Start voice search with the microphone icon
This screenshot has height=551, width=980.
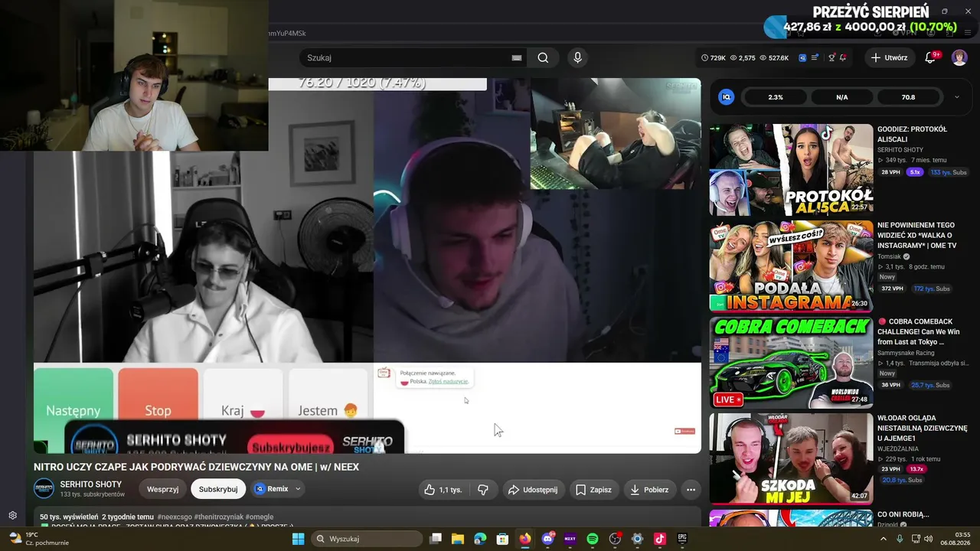[577, 57]
